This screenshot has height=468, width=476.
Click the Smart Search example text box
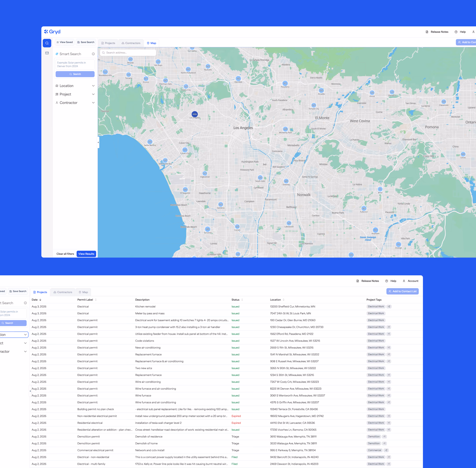(x=75, y=64)
